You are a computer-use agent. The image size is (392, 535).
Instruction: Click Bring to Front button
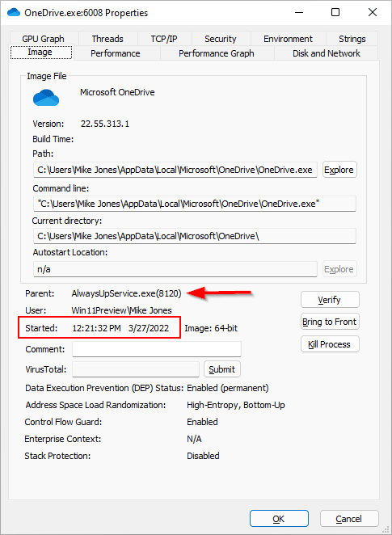click(x=330, y=322)
